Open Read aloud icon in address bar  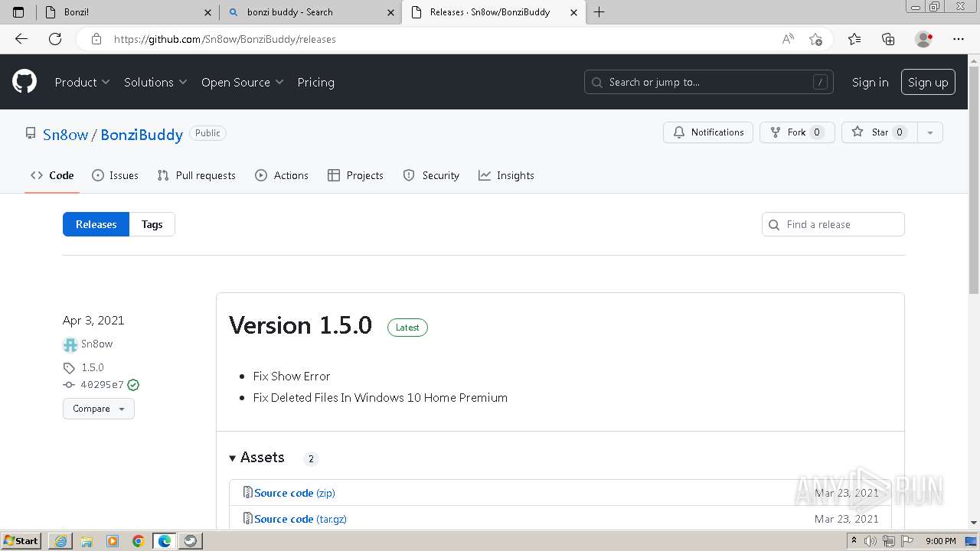[x=787, y=39]
